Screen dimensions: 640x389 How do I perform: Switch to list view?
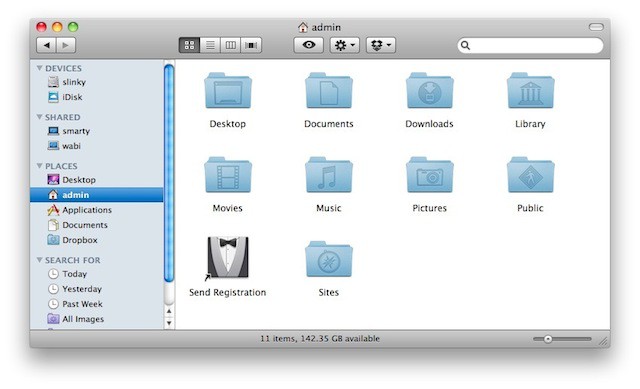click(210, 45)
